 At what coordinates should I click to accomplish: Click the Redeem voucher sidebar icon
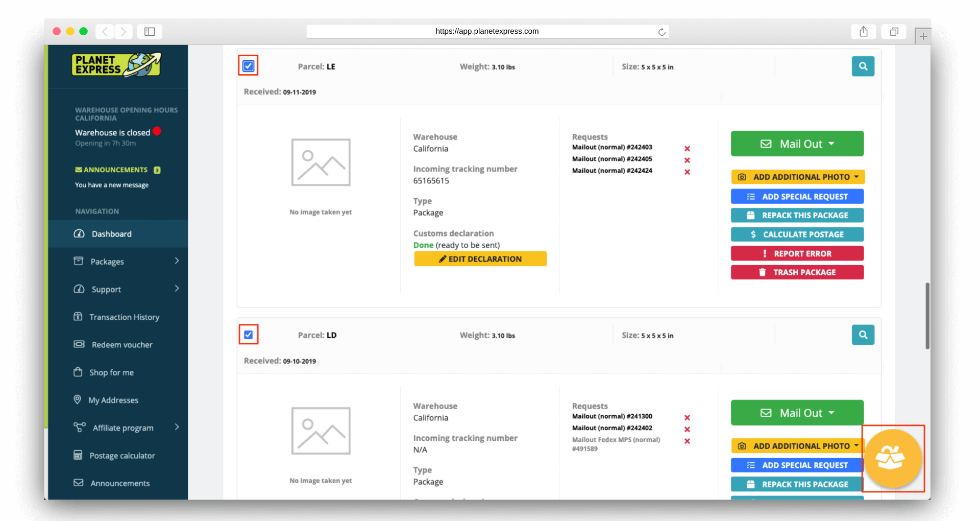tap(78, 344)
